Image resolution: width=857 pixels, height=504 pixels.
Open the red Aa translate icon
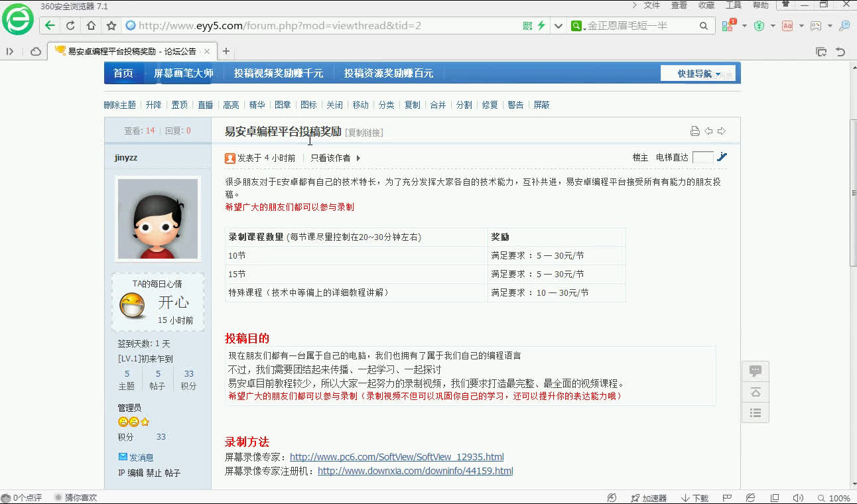tap(787, 26)
